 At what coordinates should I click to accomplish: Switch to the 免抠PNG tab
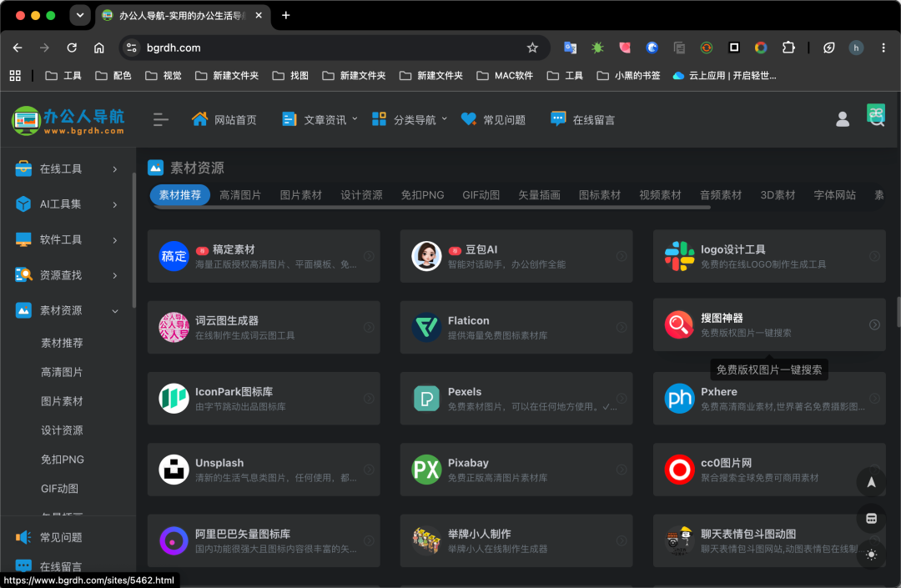tap(422, 195)
